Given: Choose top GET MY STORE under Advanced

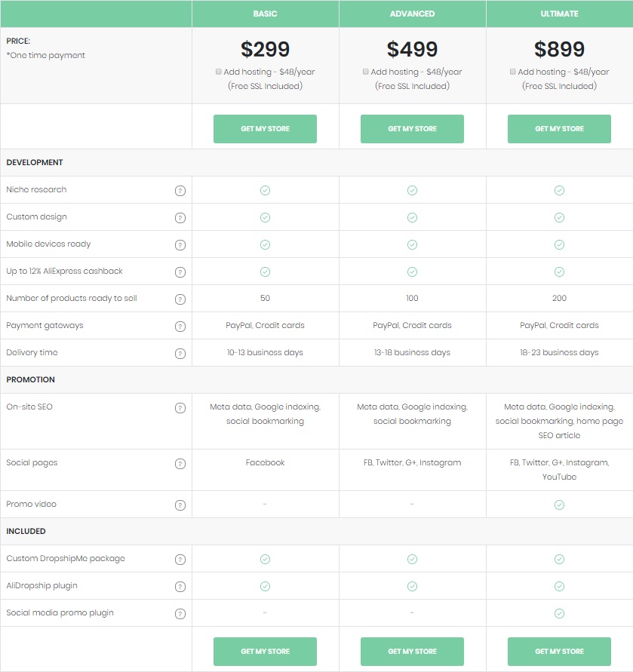Looking at the screenshot, I should (x=412, y=128).
